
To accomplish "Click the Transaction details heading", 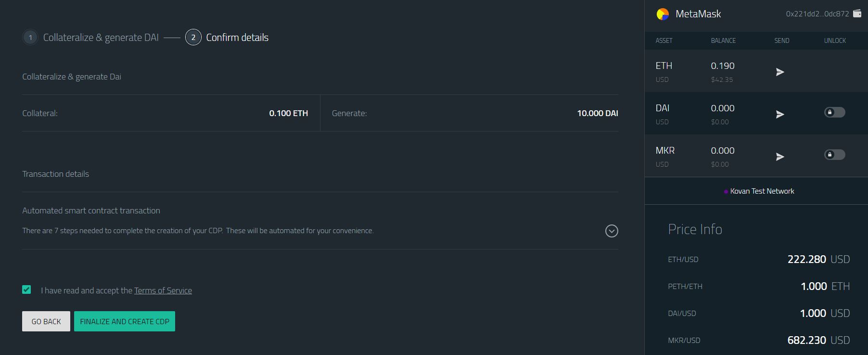I will click(x=56, y=174).
